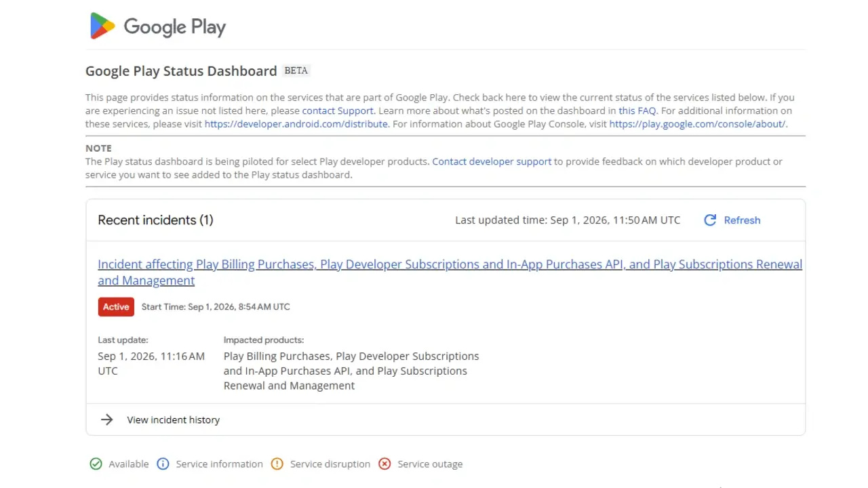Open View incident history

[174, 420]
